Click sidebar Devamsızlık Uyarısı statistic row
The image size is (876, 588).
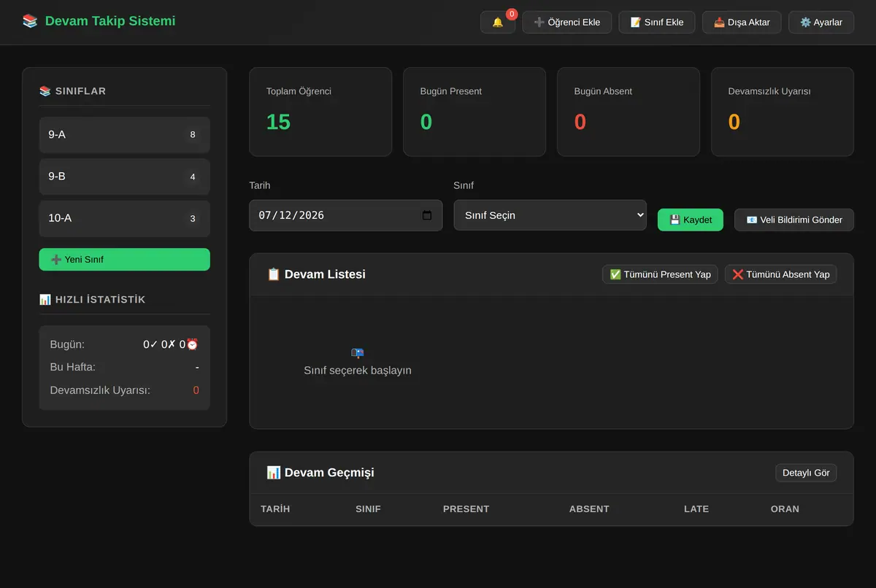click(124, 390)
